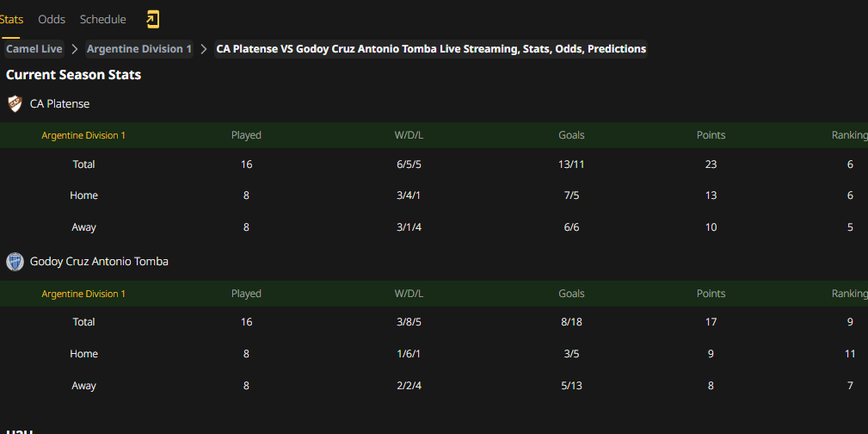Switch to the Stats tab
This screenshot has height=434, width=868.
point(11,20)
